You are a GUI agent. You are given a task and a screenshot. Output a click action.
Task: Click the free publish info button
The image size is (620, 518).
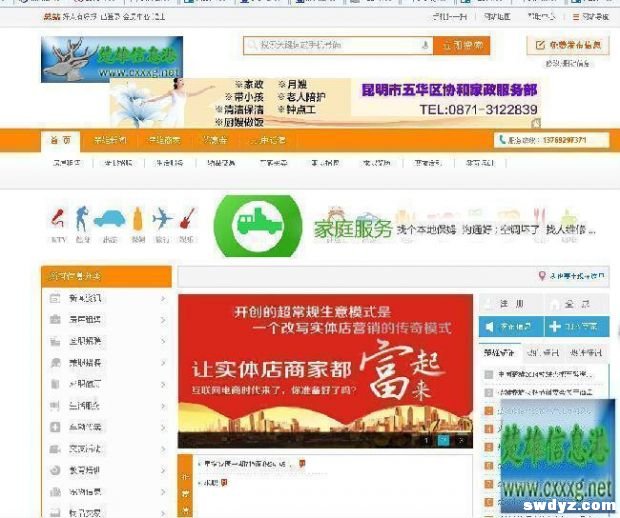tap(567, 45)
